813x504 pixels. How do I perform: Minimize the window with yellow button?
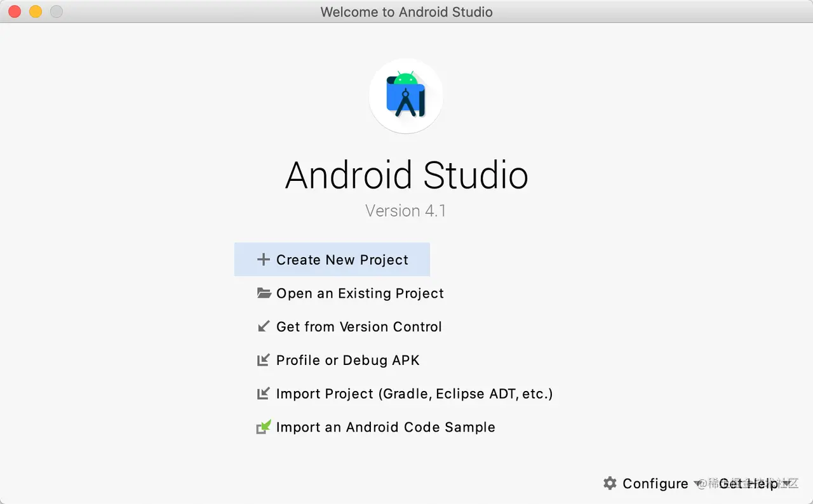pos(36,11)
